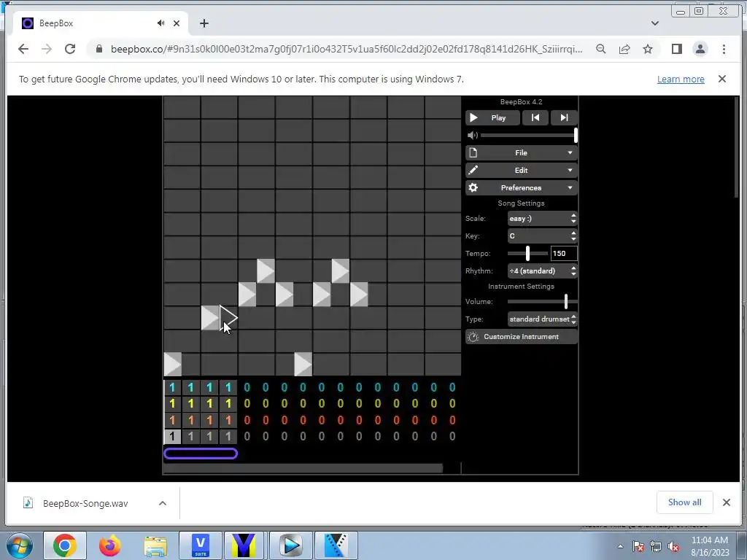747x560 pixels.
Task: Open the tab search chevron
Action: click(x=655, y=23)
